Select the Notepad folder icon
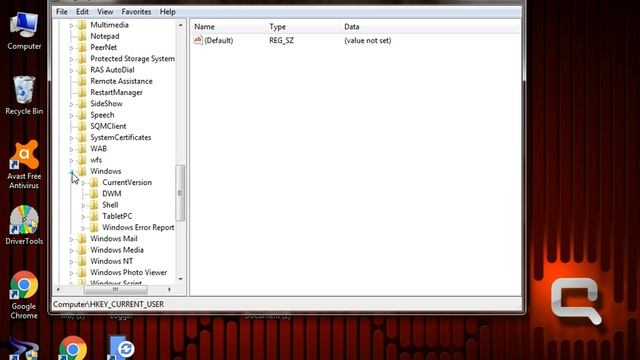 click(82, 36)
